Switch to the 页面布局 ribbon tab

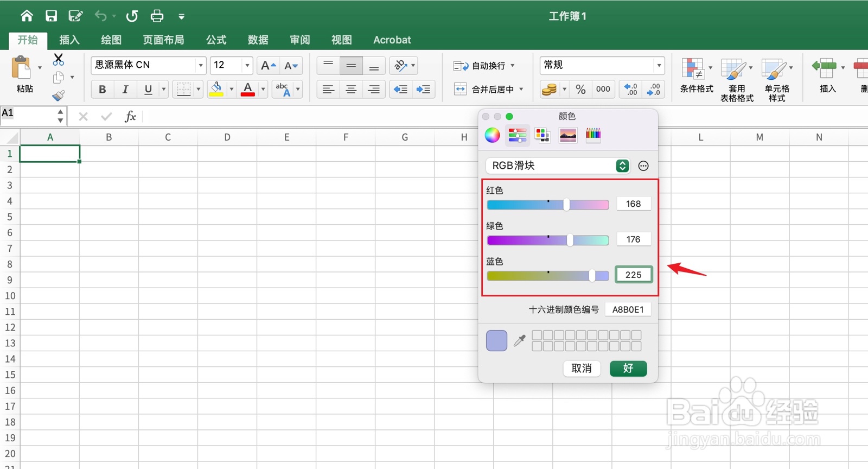(x=163, y=40)
